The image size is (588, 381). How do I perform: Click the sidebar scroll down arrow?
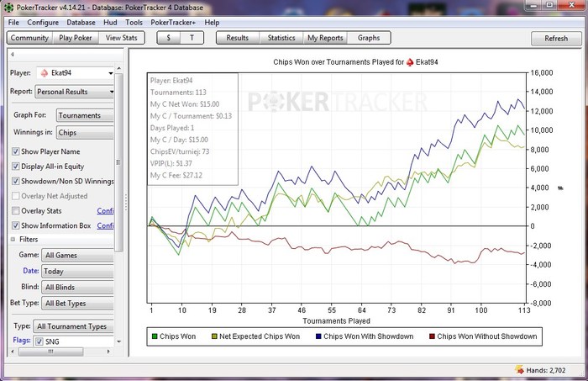(x=119, y=341)
